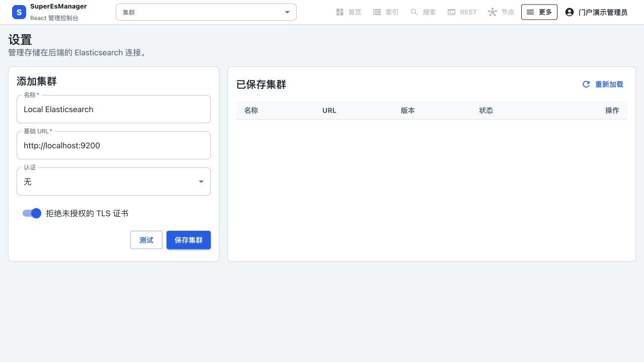Click the 状态 column header
The width and height of the screenshot is (644, 362).
click(486, 111)
